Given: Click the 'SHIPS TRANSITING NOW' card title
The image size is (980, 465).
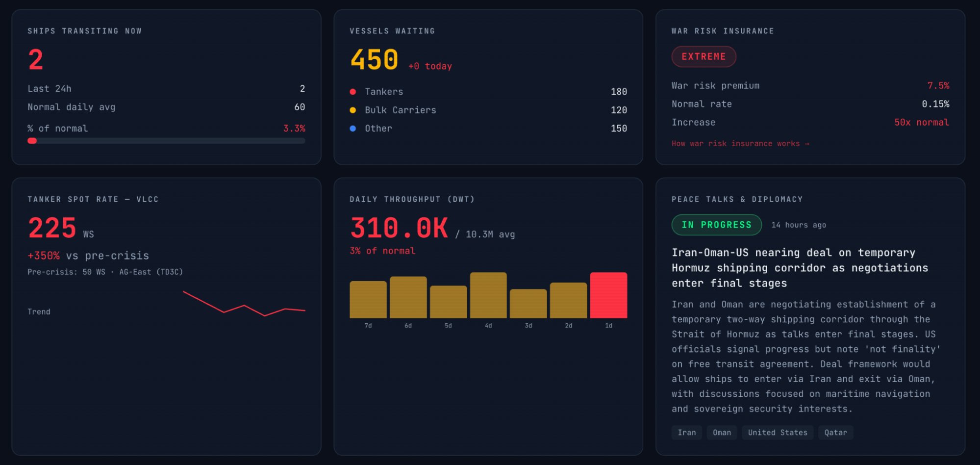Looking at the screenshot, I should (x=85, y=31).
